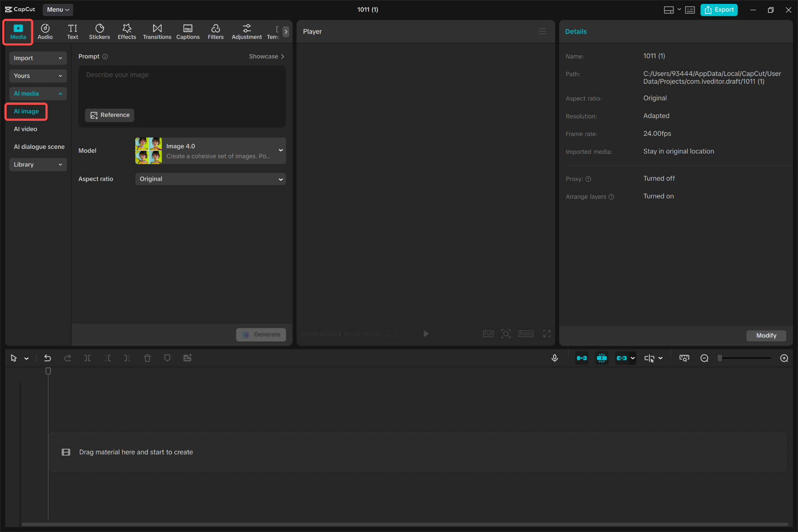Screen dimensions: 798x532
Task: Open the Stickers panel
Action: (99, 31)
